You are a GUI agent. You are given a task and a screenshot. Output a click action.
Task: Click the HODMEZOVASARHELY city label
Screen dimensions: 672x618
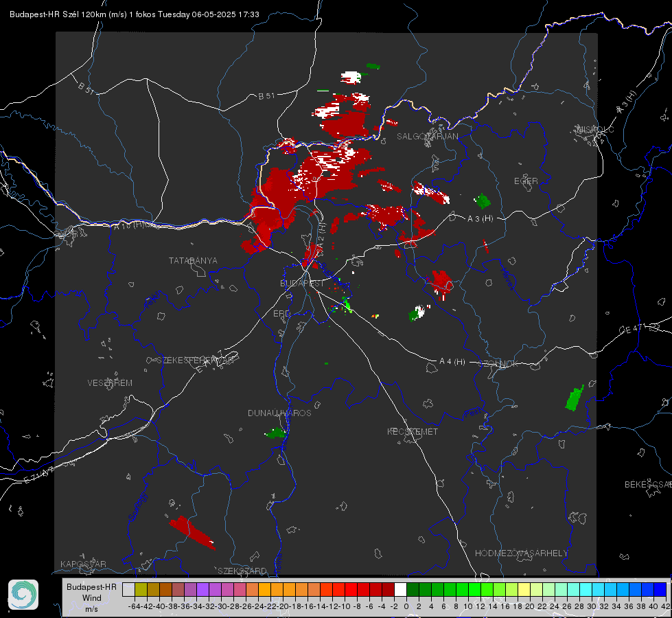tap(521, 553)
